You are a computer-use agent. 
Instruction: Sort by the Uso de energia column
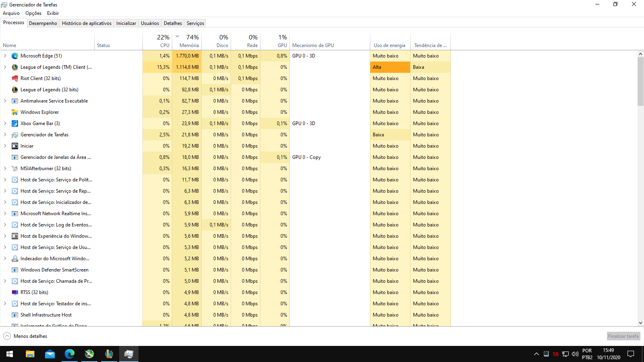(390, 41)
